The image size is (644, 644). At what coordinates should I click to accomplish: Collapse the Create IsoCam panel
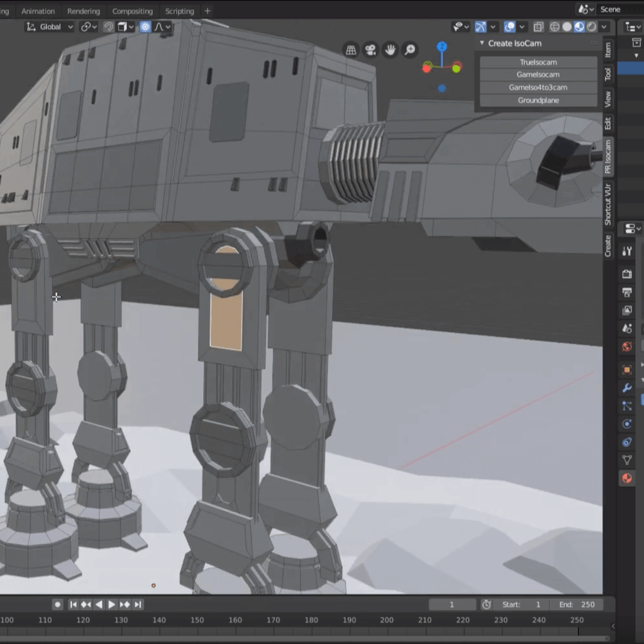point(482,43)
